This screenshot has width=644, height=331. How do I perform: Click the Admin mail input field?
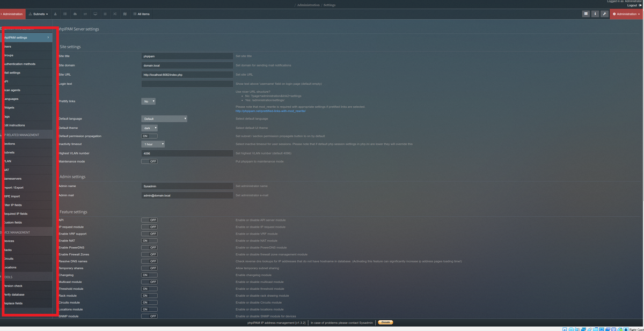click(x=187, y=196)
